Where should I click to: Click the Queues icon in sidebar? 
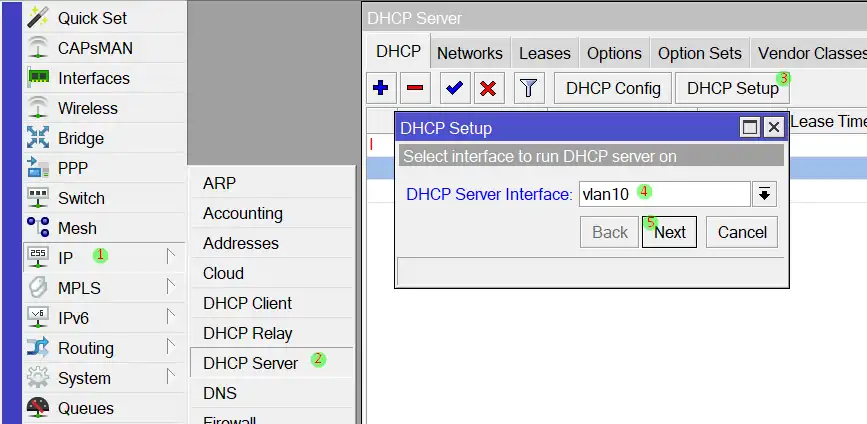pos(38,408)
